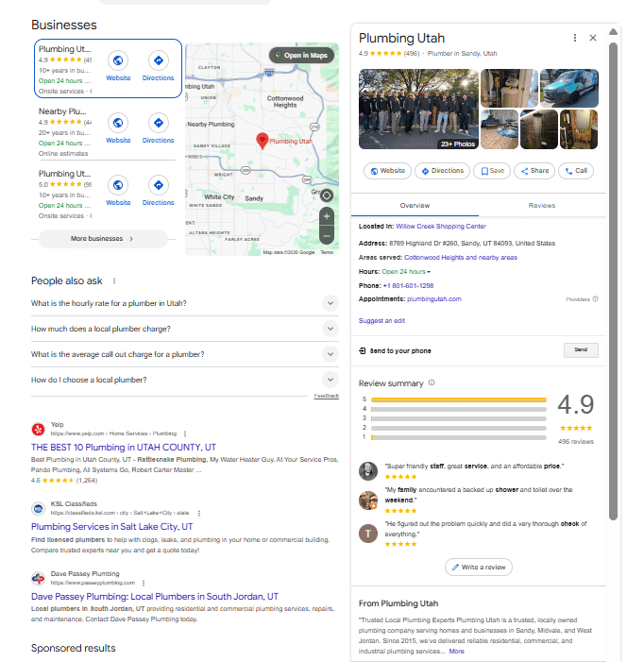Click the 4-star rating bar

(x=459, y=409)
